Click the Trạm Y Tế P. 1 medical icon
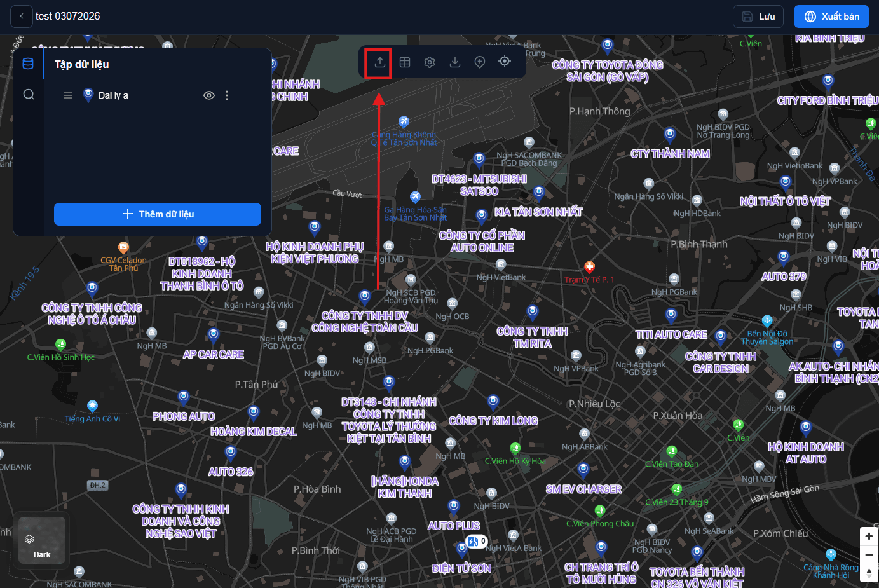The image size is (879, 588). pyautogui.click(x=589, y=267)
